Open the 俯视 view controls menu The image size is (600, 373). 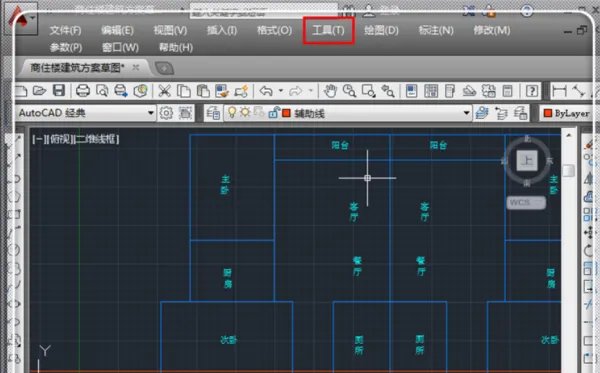click(61, 139)
